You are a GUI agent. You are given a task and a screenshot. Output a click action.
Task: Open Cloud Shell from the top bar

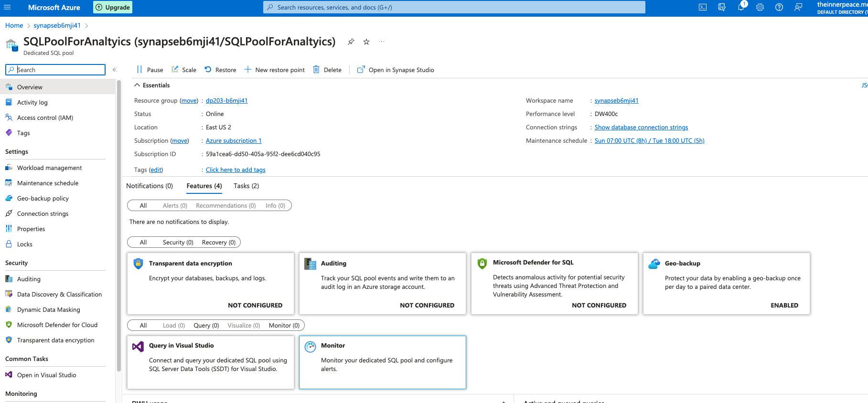click(x=703, y=7)
